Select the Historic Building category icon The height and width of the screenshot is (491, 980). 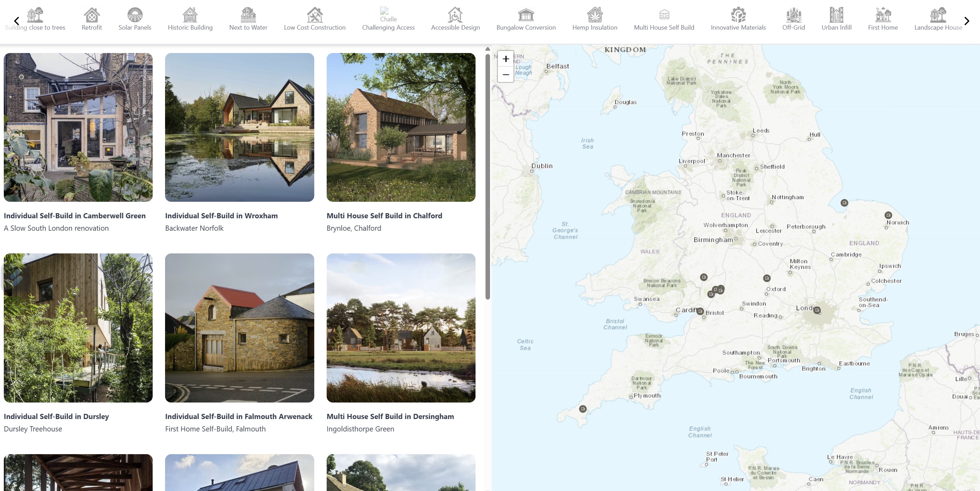click(x=190, y=15)
